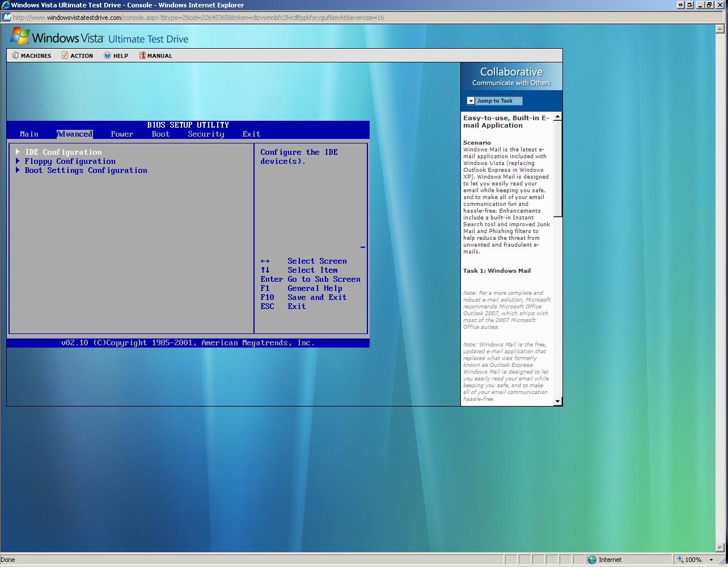Click the magnifier icon beside MACHINES
Screen dimensions: 728x567
click(15, 56)
